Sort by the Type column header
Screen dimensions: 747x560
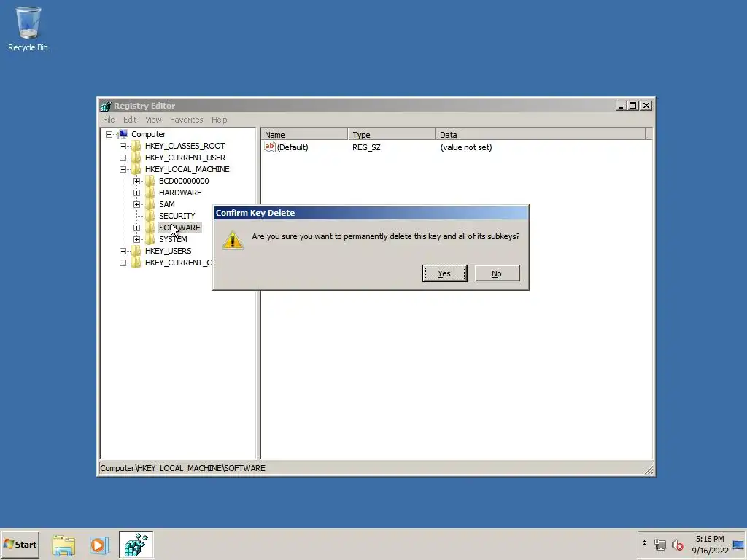coord(392,135)
